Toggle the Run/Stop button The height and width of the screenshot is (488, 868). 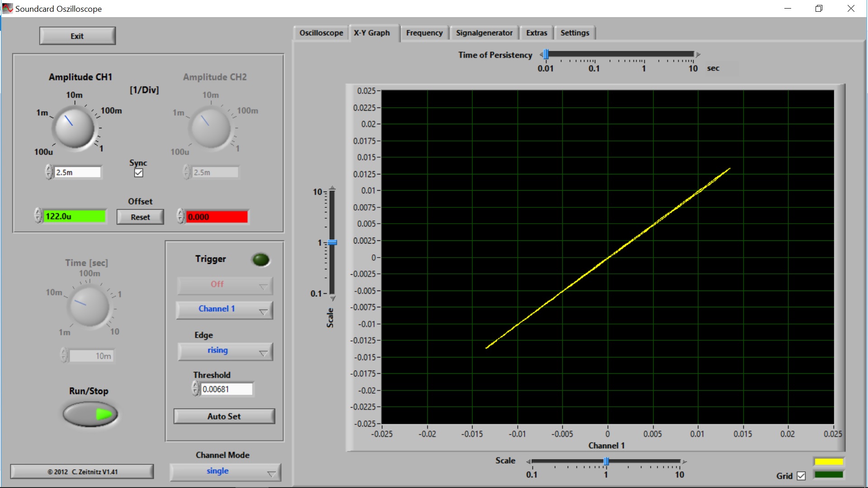90,414
